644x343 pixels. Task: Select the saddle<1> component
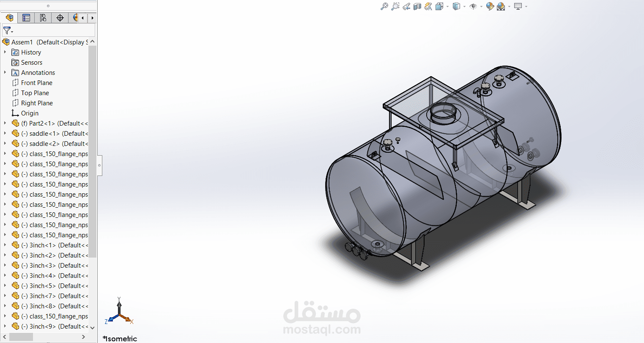pos(50,134)
